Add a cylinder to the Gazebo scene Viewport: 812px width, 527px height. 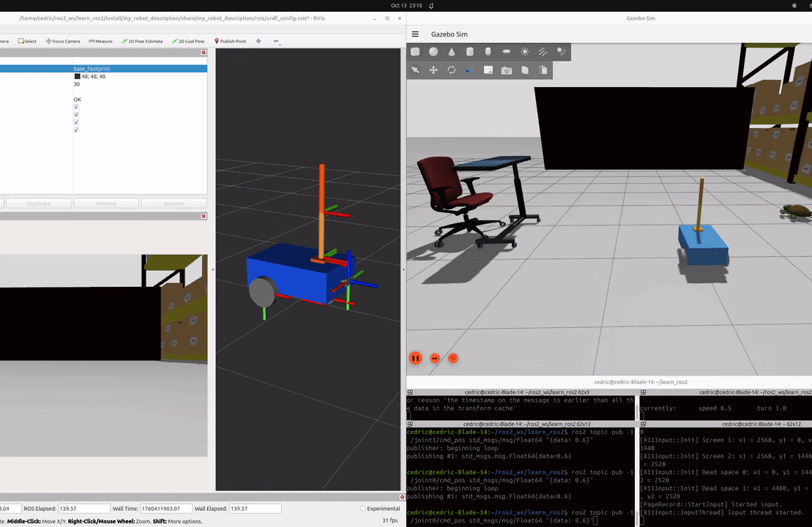[470, 52]
